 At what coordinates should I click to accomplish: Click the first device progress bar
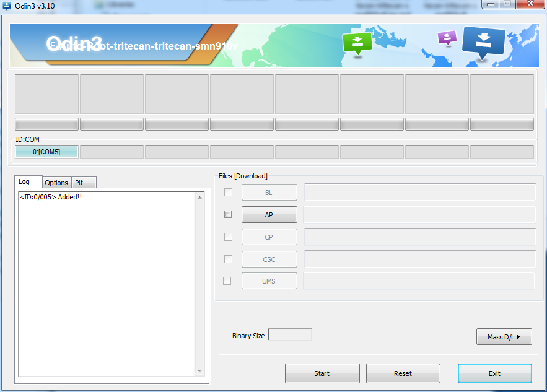coord(46,124)
